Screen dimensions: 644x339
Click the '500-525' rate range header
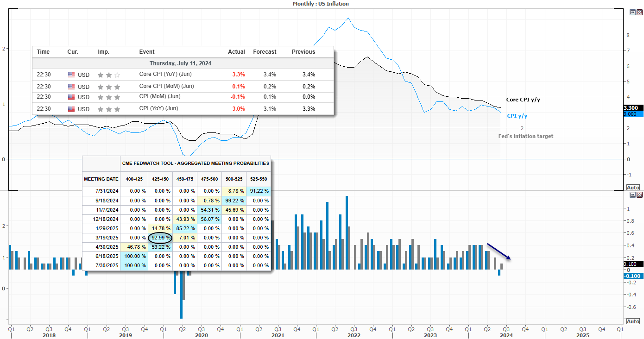point(234,179)
